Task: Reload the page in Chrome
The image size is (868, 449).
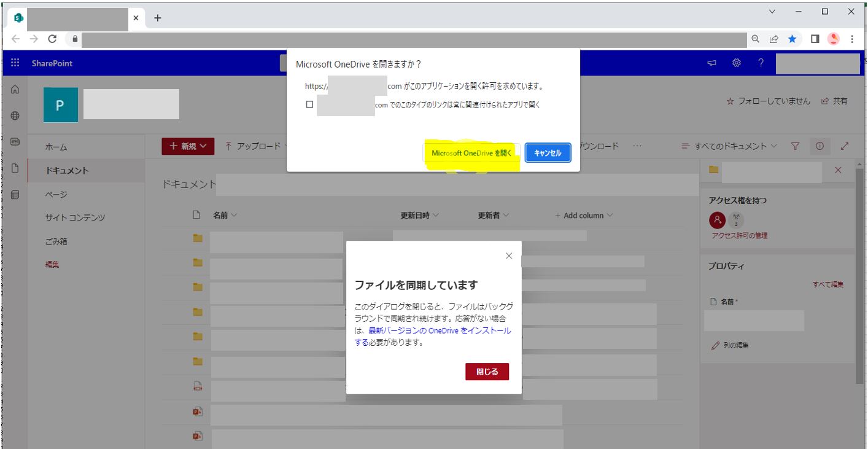Action: pos(53,39)
